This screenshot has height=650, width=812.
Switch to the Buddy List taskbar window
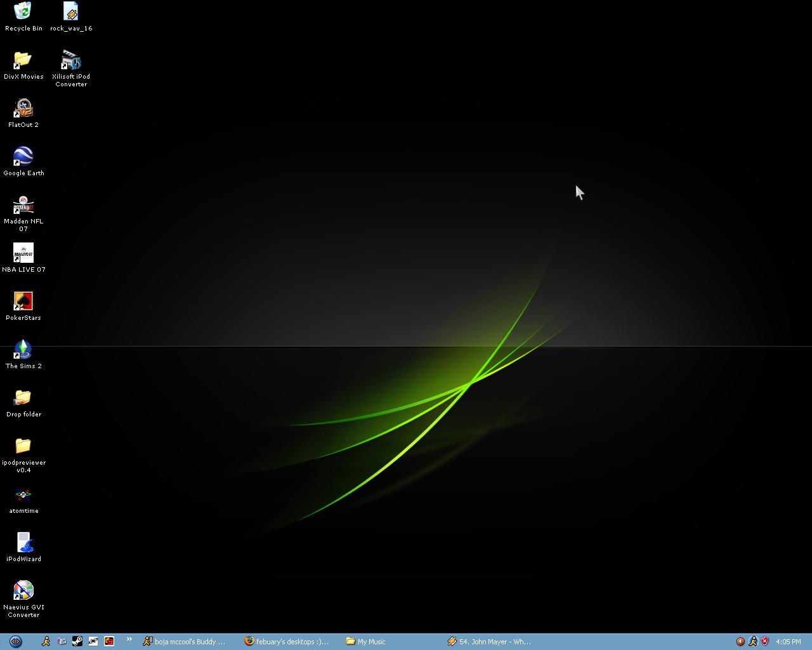click(185, 642)
